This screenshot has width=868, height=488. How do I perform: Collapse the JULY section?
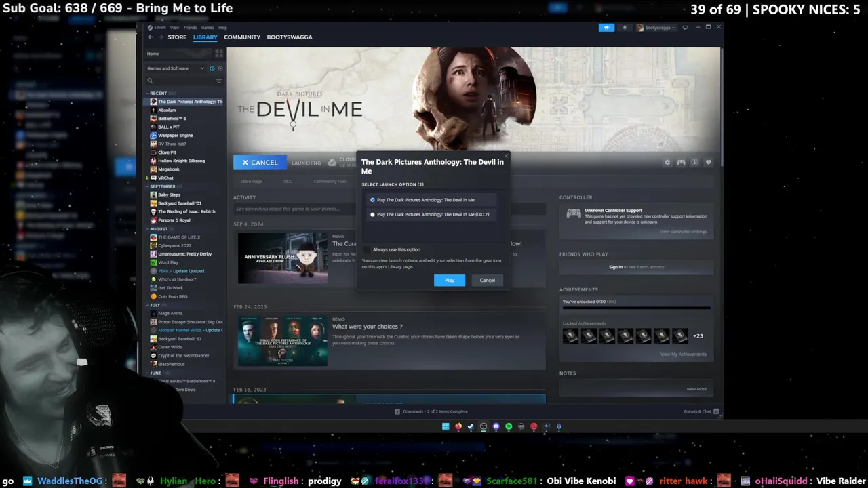pyautogui.click(x=147, y=305)
